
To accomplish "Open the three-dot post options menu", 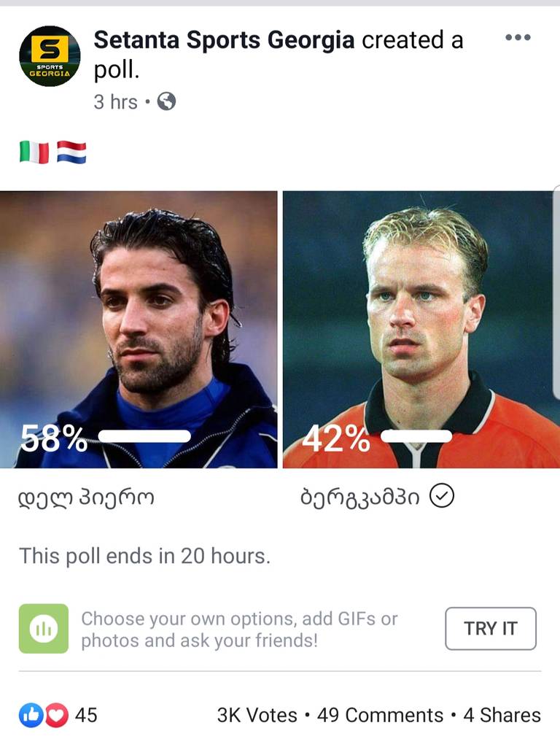I will coord(518,38).
